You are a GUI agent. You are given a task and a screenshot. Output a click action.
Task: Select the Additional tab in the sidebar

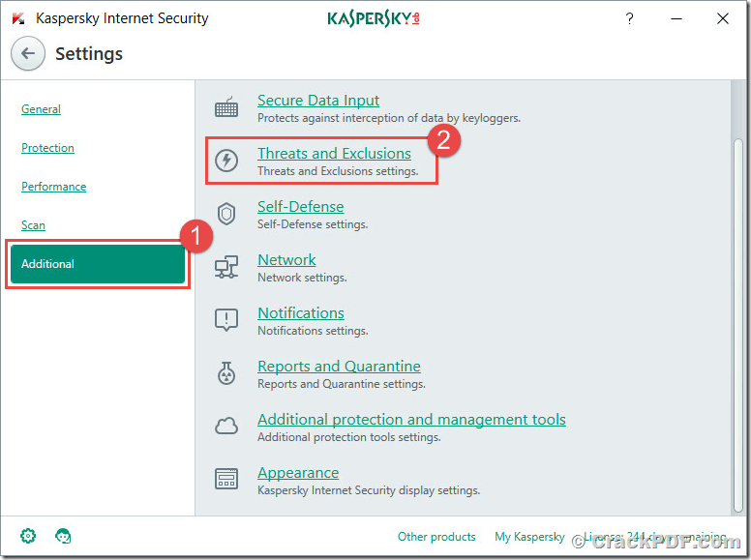[x=98, y=264]
